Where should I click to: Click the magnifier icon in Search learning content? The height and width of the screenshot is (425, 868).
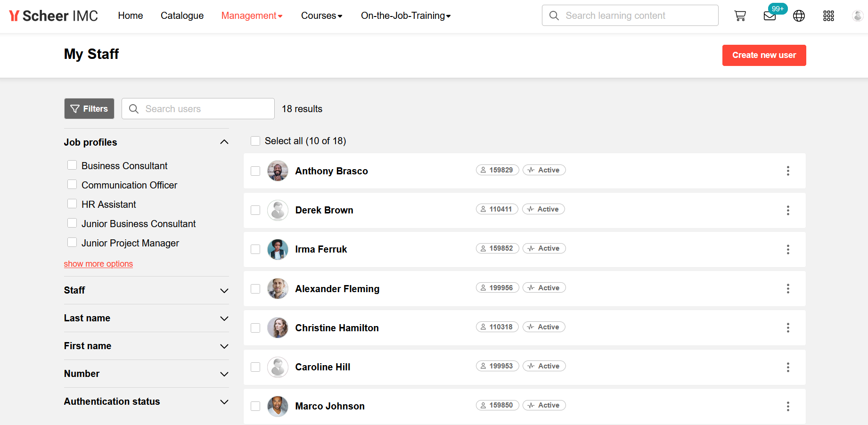tap(554, 16)
